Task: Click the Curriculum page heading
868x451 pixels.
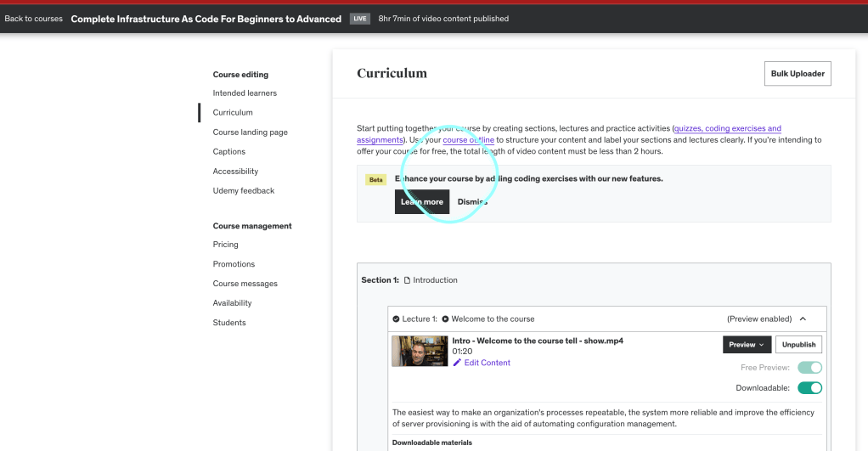Action: 392,74
